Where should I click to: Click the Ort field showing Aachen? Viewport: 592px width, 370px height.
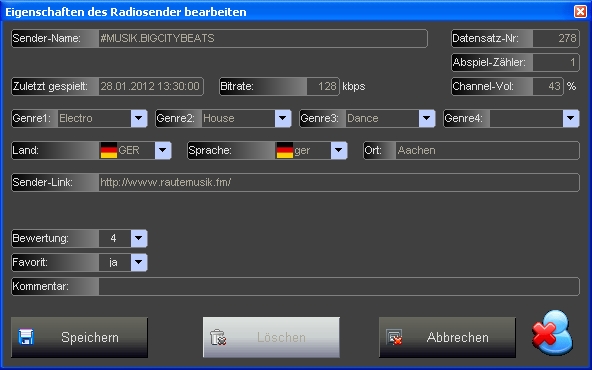(487, 150)
